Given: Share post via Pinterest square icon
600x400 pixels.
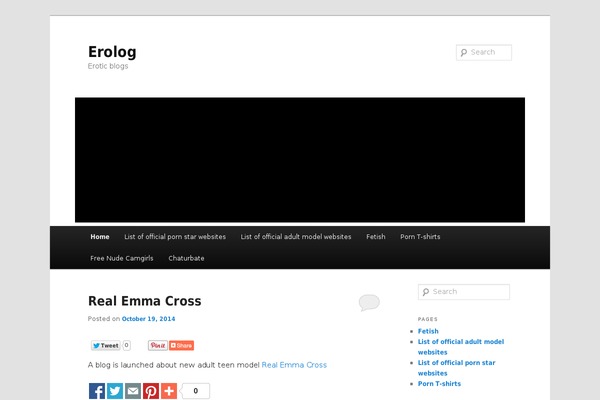Looking at the screenshot, I should (151, 391).
